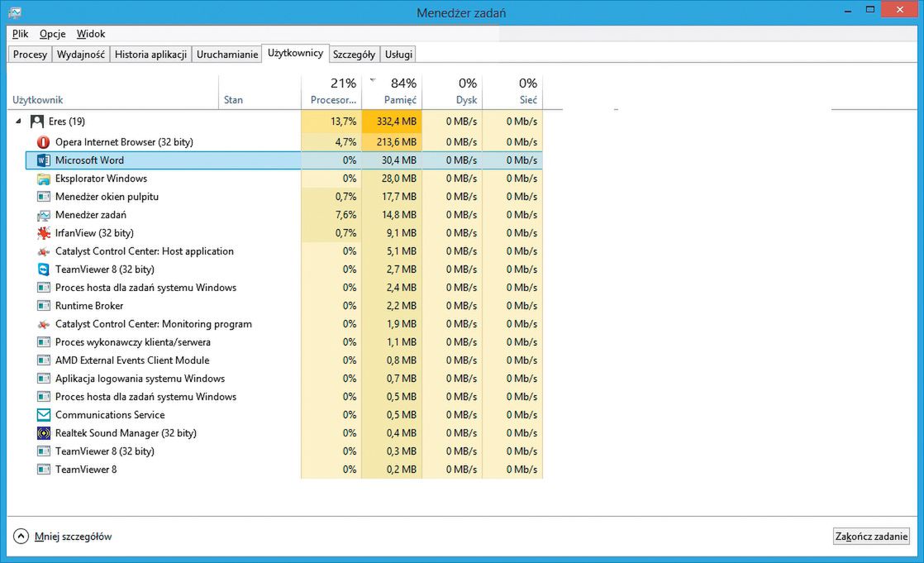Sort by the Pamięć column header
Image resolution: width=924 pixels, height=563 pixels.
400,100
